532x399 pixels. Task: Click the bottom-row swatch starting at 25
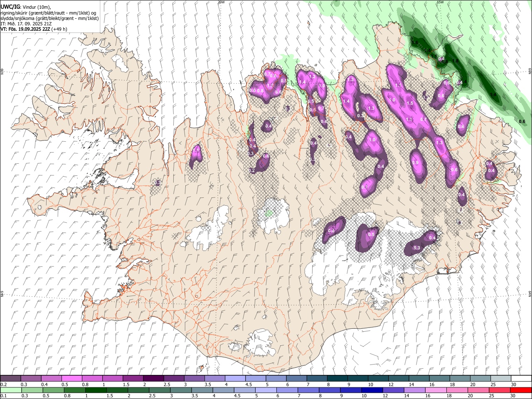tap(499, 390)
